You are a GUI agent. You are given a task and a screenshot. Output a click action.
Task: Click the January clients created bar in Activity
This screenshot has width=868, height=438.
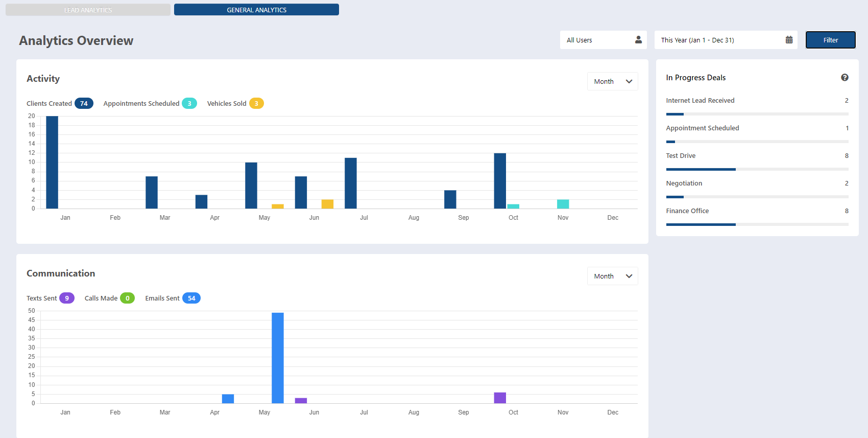[52, 162]
